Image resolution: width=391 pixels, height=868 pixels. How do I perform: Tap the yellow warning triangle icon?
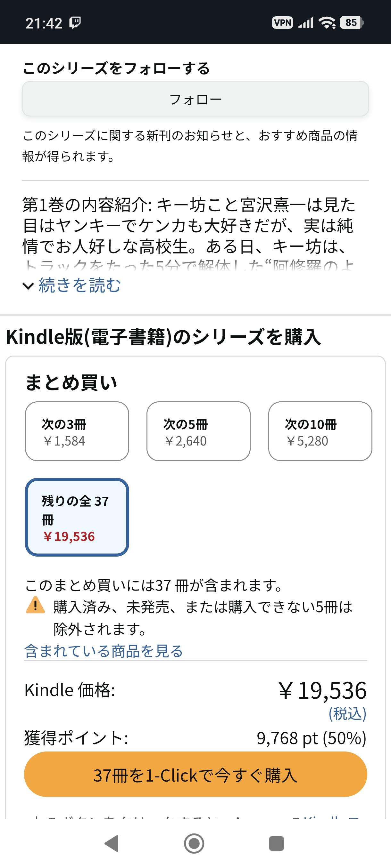35,605
